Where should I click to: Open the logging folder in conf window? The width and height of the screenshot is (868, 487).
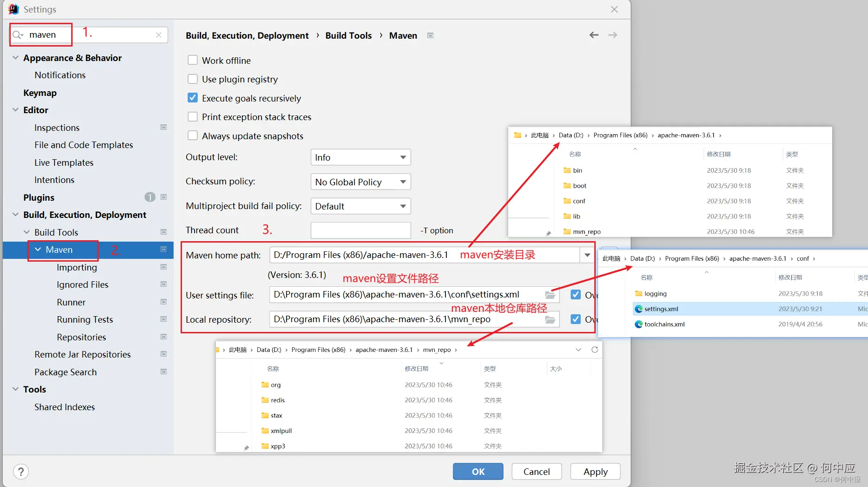click(x=651, y=294)
